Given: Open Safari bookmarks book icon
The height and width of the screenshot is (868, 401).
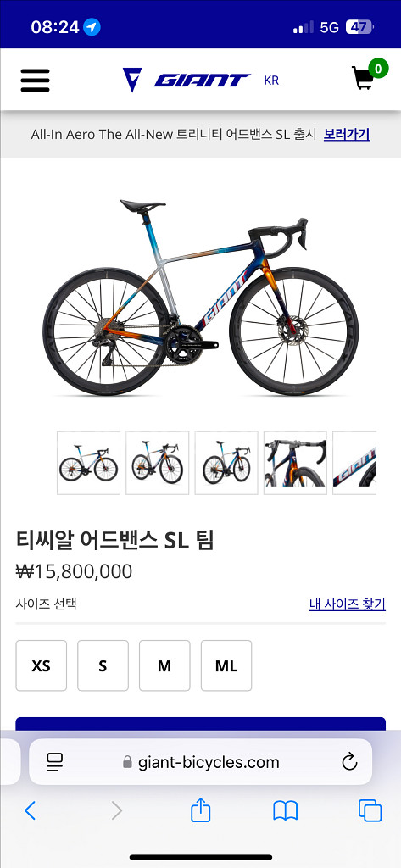Looking at the screenshot, I should pyautogui.click(x=285, y=810).
